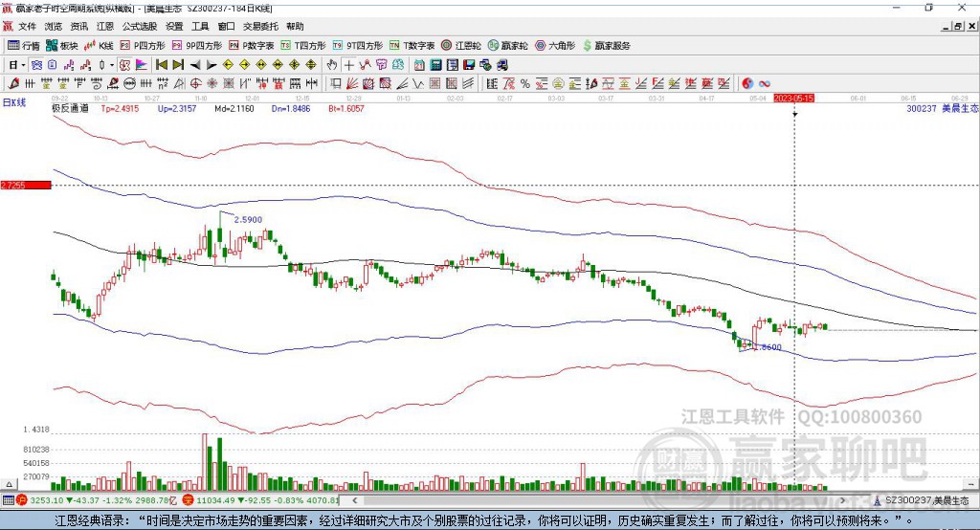Screen dimensions: 980x530
Task: Open 赢家服务 dollar-sign service
Action: [606, 46]
